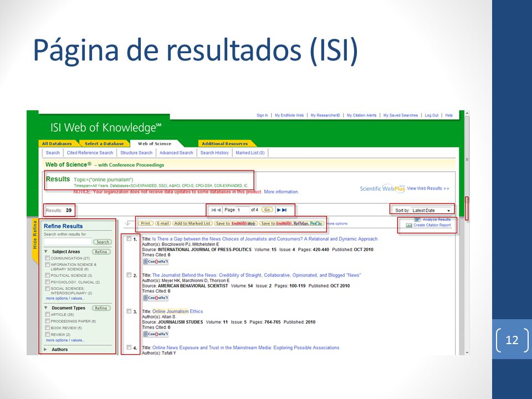Click the Print button
The image size is (532, 399).
click(x=146, y=223)
